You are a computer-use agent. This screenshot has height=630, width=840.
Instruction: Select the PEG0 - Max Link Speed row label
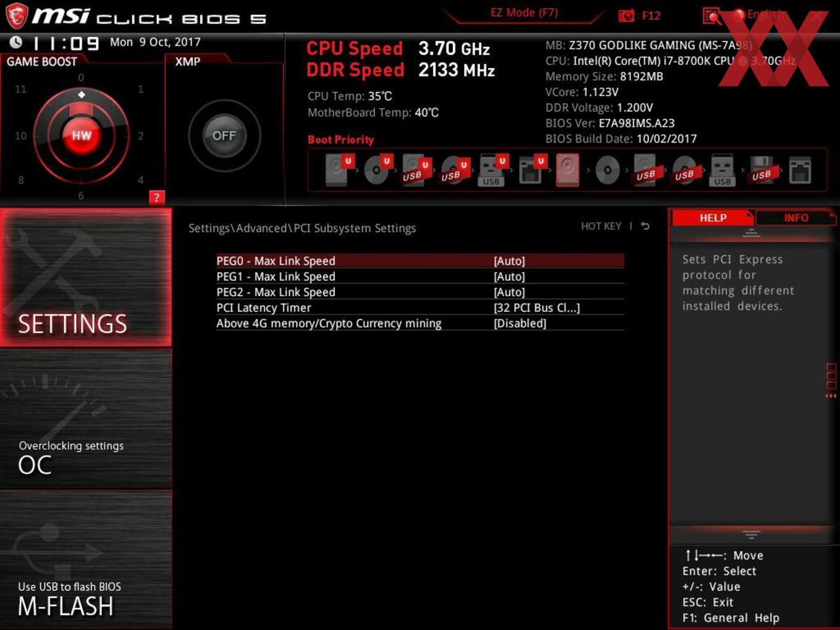(276, 261)
